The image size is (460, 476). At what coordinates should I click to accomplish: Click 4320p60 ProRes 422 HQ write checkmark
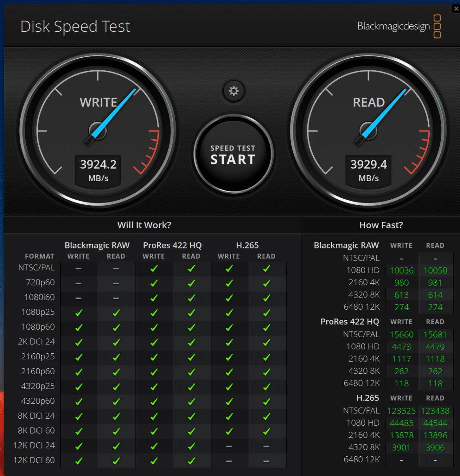tap(154, 402)
